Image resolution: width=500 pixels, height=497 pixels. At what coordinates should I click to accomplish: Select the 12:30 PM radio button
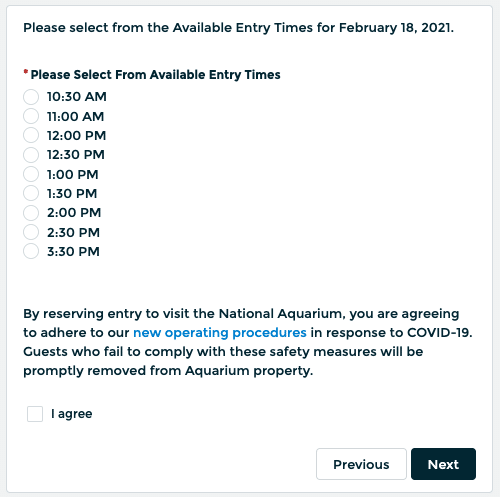31,155
